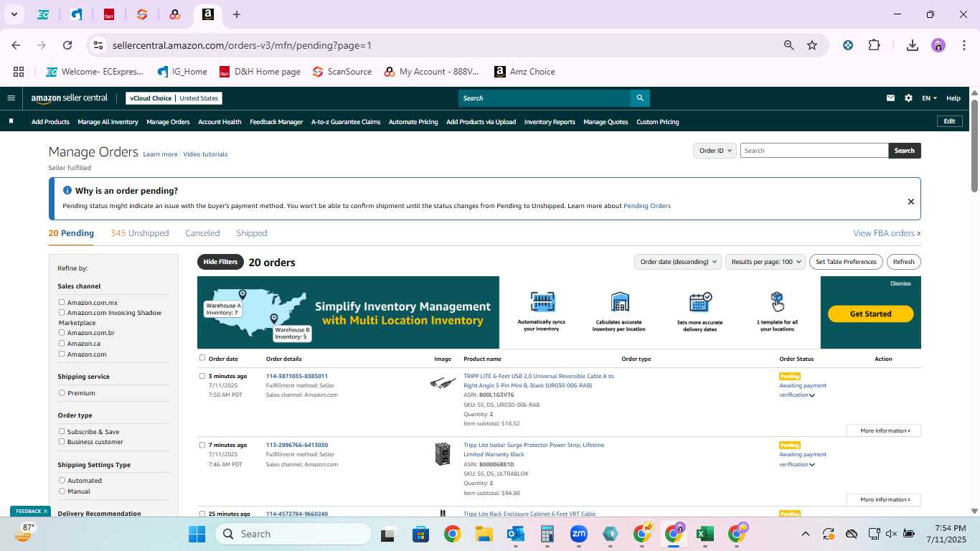The image size is (980, 551).
Task: Open the tab search chevron button
Action: point(14,14)
